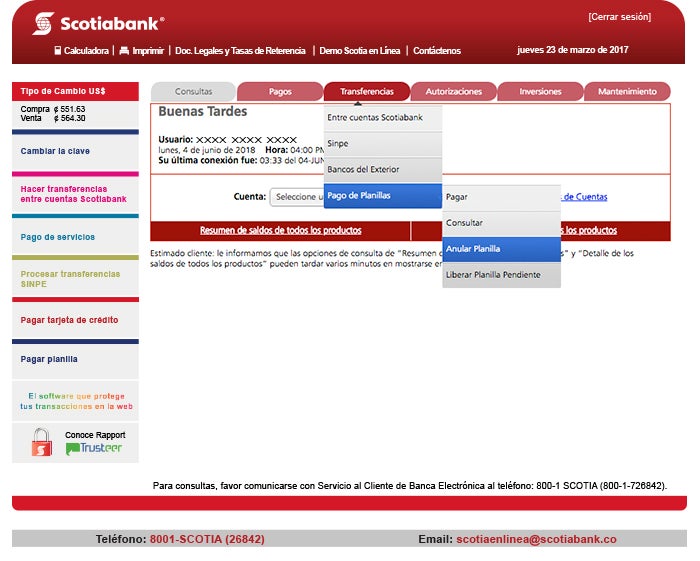Switch to the Pagos tab
Image resolution: width=700 pixels, height=561 pixels.
coord(280,91)
